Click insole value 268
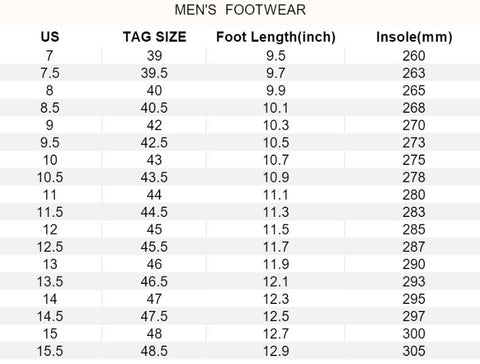Screen dimensions: 480x364 pos(414,107)
